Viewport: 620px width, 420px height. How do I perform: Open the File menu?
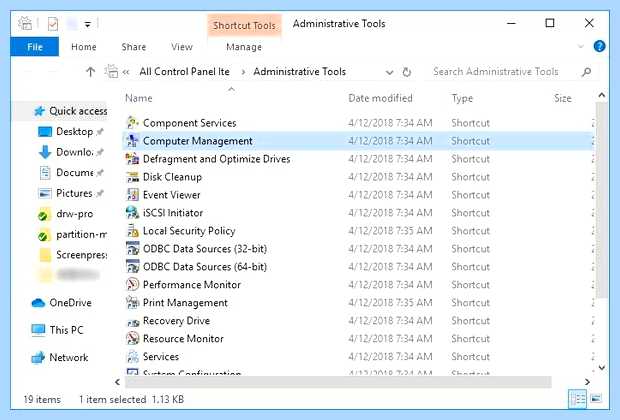coord(35,47)
